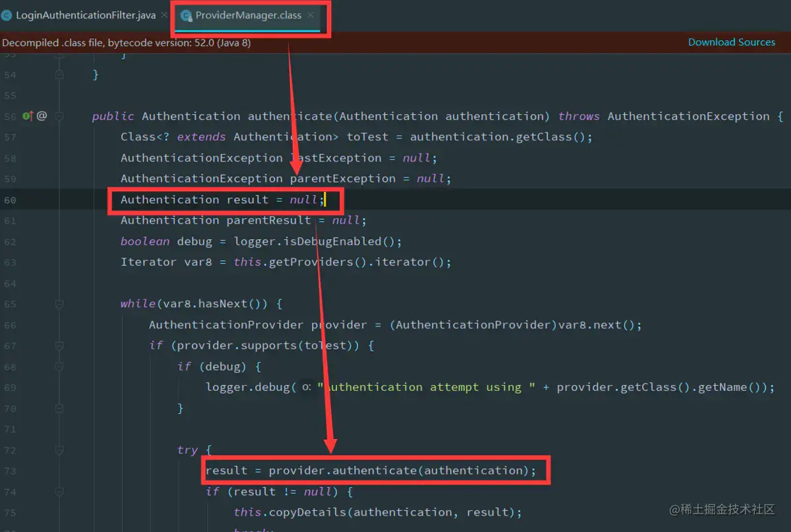The width and height of the screenshot is (791, 532).
Task: Click 'logger.debug' call on line 69
Action: tap(248, 388)
